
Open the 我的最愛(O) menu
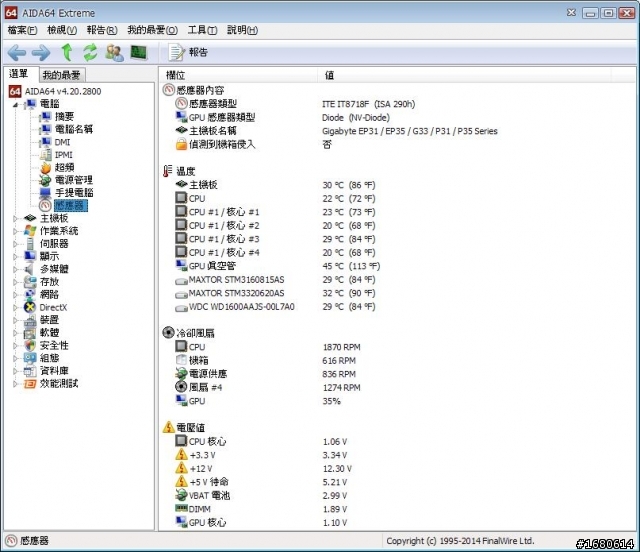pyautogui.click(x=153, y=30)
